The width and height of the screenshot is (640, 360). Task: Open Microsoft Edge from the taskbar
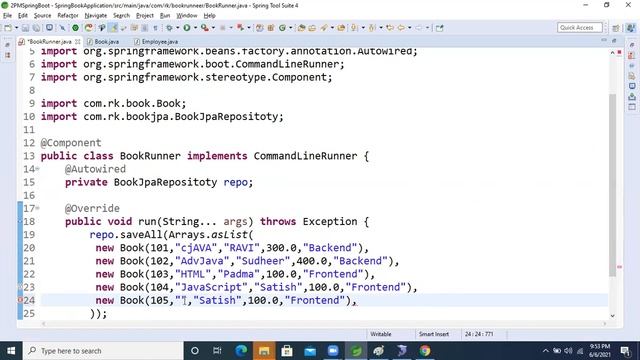click(241, 351)
